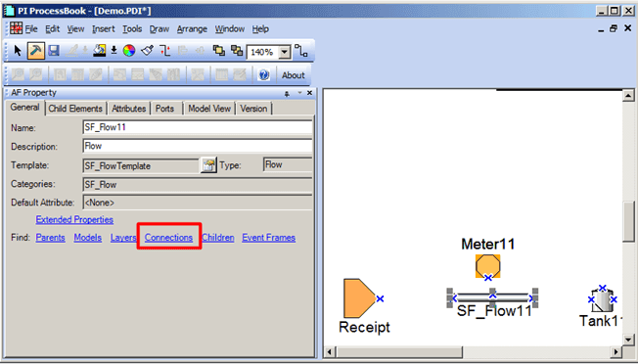Select the Tank11 symbol
Viewport: 638px width, 364px height.
603,300
